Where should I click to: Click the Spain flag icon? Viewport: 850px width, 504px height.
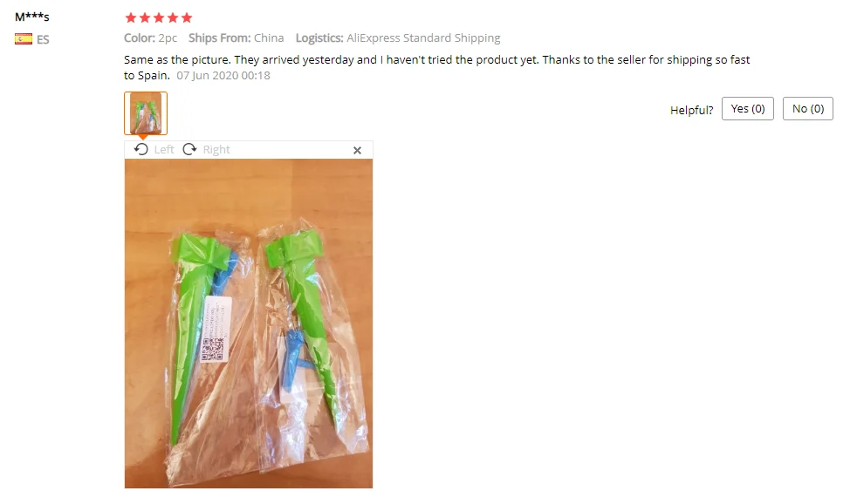click(24, 39)
